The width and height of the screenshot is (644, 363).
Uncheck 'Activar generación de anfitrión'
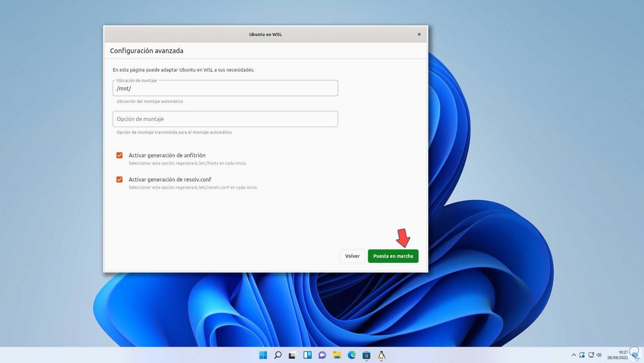coord(119,155)
